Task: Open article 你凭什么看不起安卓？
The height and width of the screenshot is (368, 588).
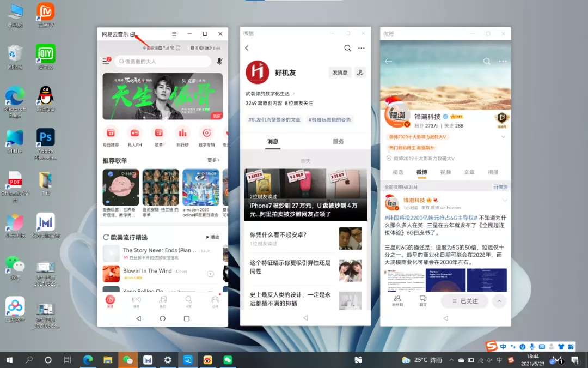Action: coord(305,239)
